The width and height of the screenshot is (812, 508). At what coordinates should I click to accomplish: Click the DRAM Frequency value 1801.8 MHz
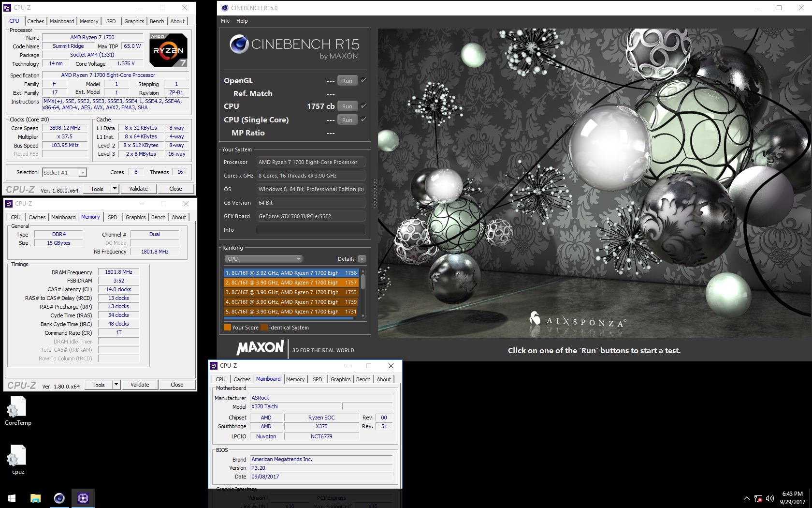pos(119,272)
